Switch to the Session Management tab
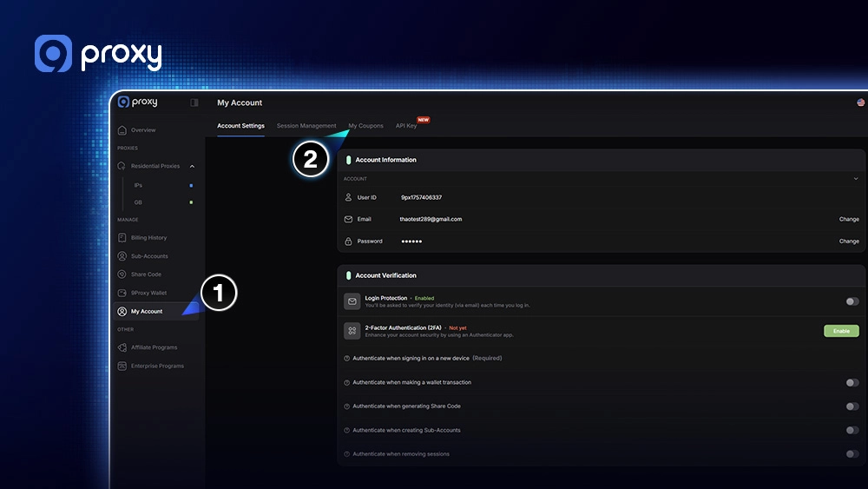The height and width of the screenshot is (489, 868). pos(306,126)
